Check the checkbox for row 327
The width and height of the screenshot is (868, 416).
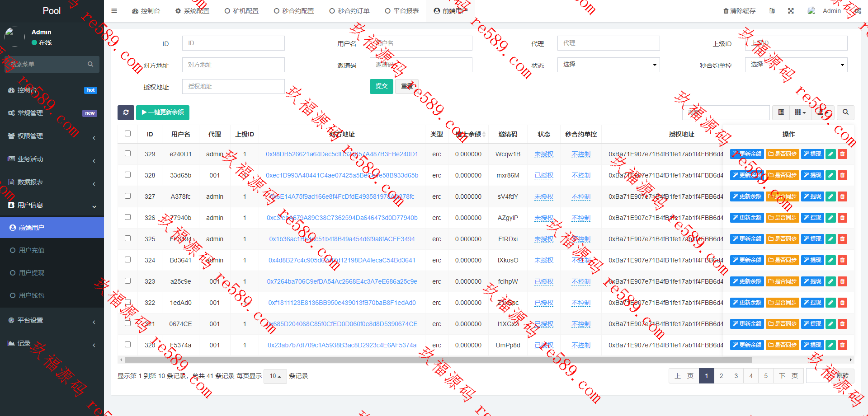127,196
